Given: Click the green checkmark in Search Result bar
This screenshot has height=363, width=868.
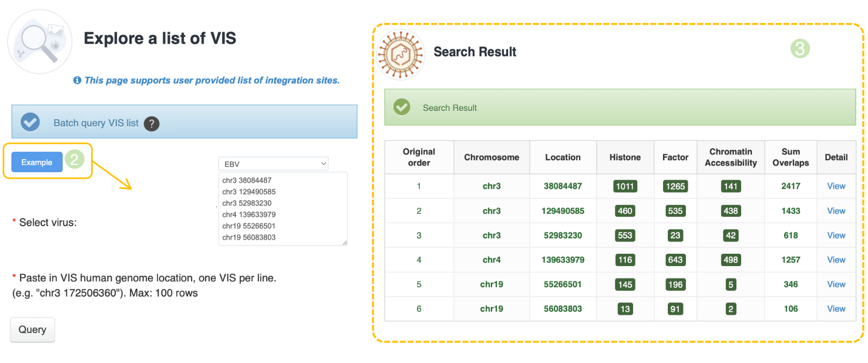Looking at the screenshot, I should 402,107.
